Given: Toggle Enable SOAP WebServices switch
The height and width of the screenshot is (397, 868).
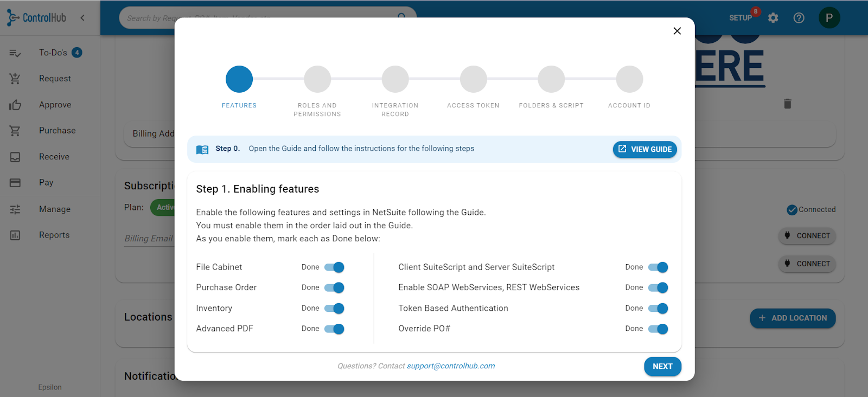Looking at the screenshot, I should tap(658, 287).
